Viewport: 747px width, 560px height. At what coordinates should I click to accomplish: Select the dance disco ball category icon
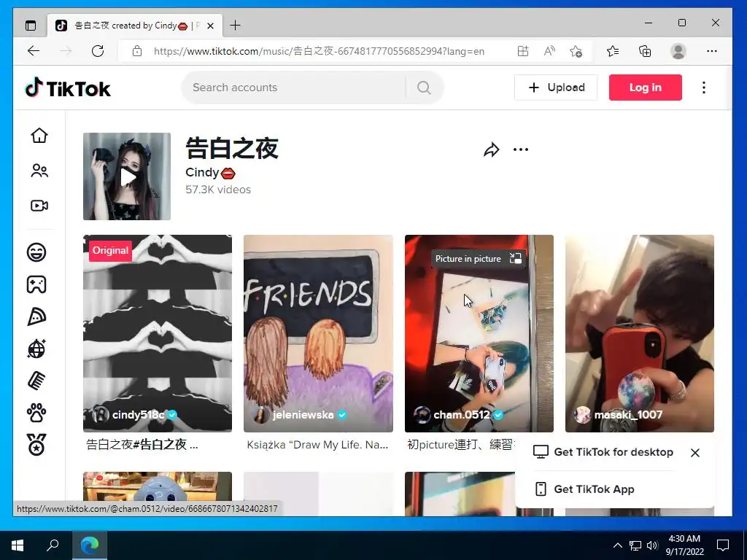pos(36,349)
